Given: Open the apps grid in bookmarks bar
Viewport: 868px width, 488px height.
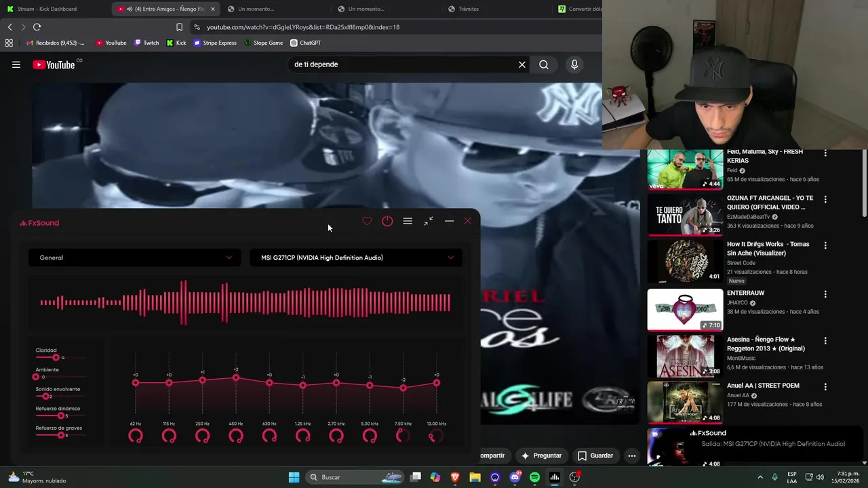Looking at the screenshot, I should pos(9,43).
